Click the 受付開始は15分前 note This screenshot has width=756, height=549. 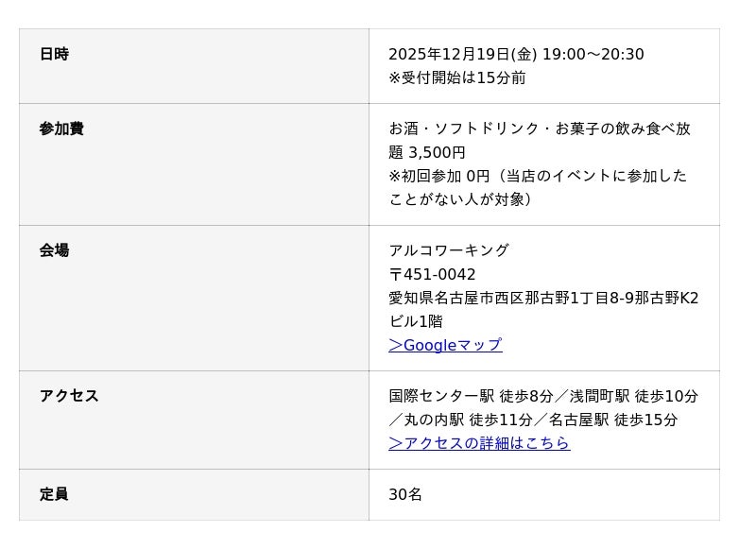(x=457, y=77)
